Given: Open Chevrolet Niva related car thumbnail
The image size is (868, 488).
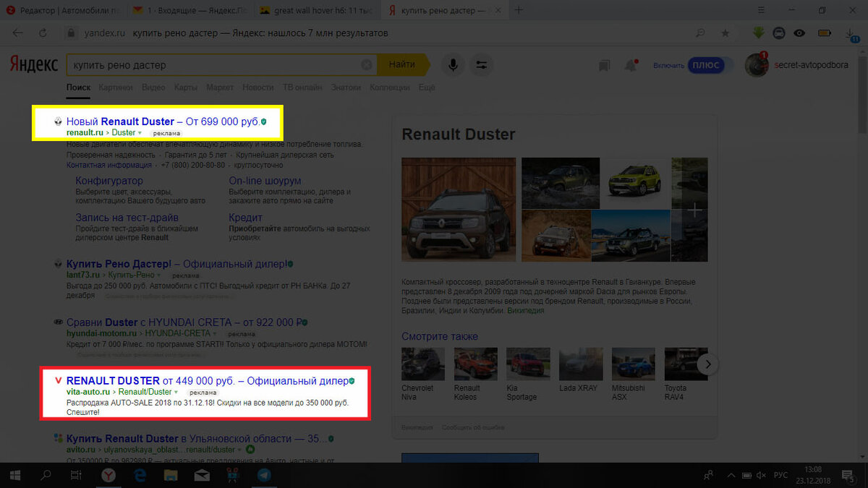Looking at the screenshot, I should [x=423, y=364].
